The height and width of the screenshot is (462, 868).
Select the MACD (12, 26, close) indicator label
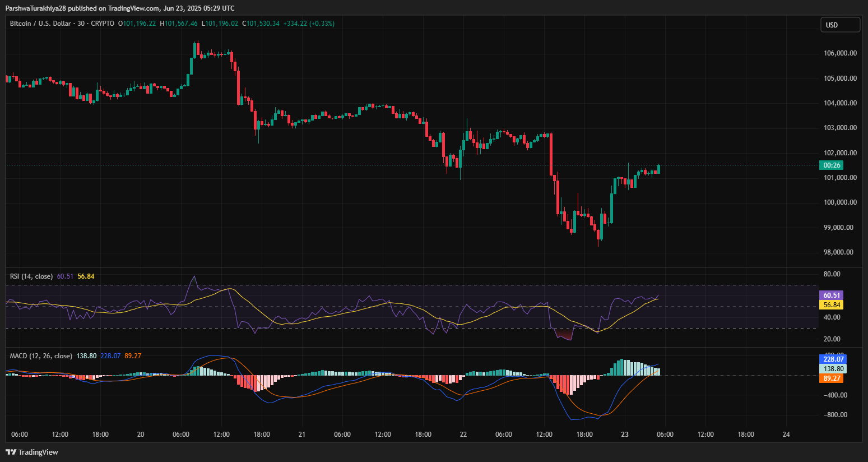41,356
